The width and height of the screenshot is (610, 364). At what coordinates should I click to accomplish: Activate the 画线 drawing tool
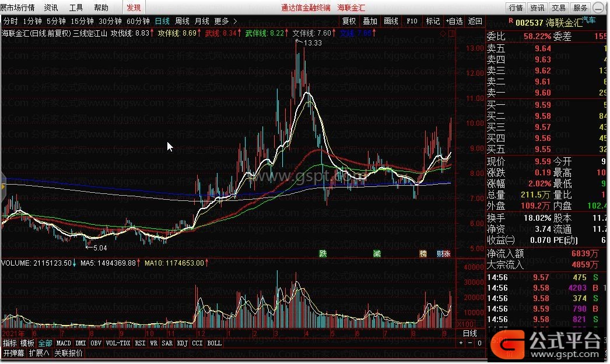391,21
